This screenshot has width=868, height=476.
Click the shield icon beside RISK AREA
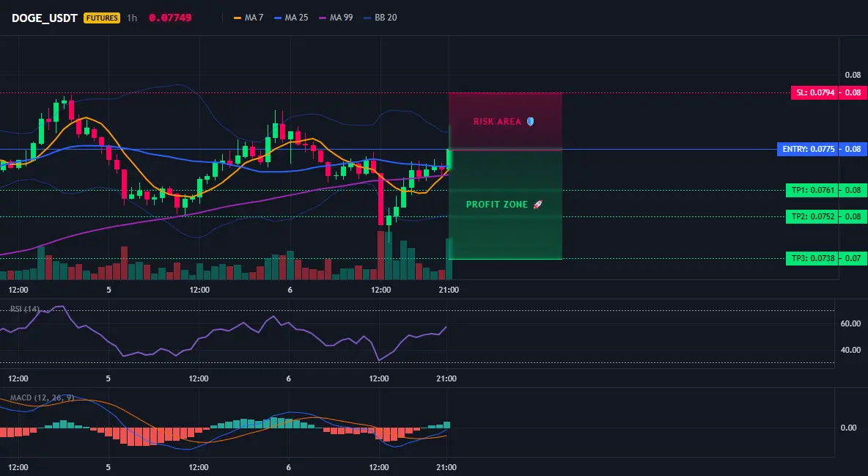click(x=530, y=121)
